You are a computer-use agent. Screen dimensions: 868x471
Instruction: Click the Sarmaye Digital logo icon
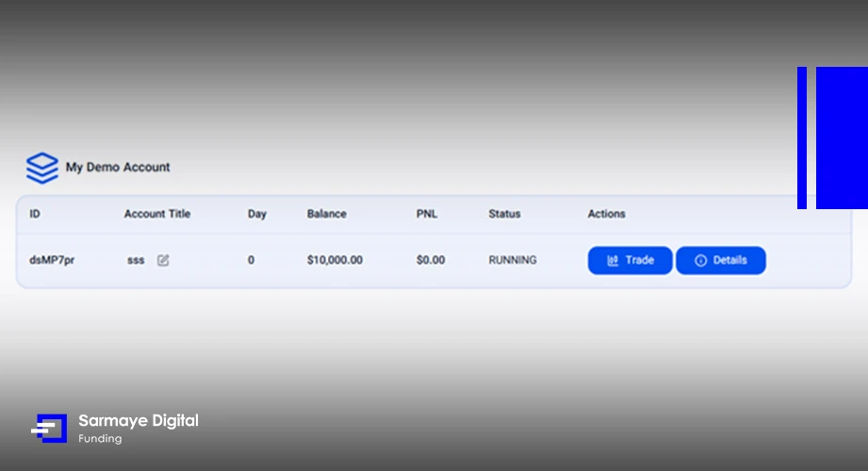[x=49, y=429]
